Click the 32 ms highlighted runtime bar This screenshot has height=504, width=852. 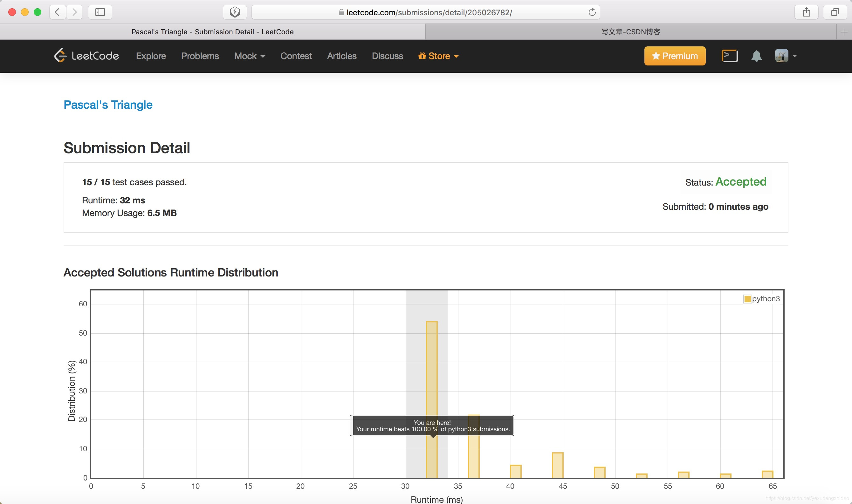pos(432,399)
